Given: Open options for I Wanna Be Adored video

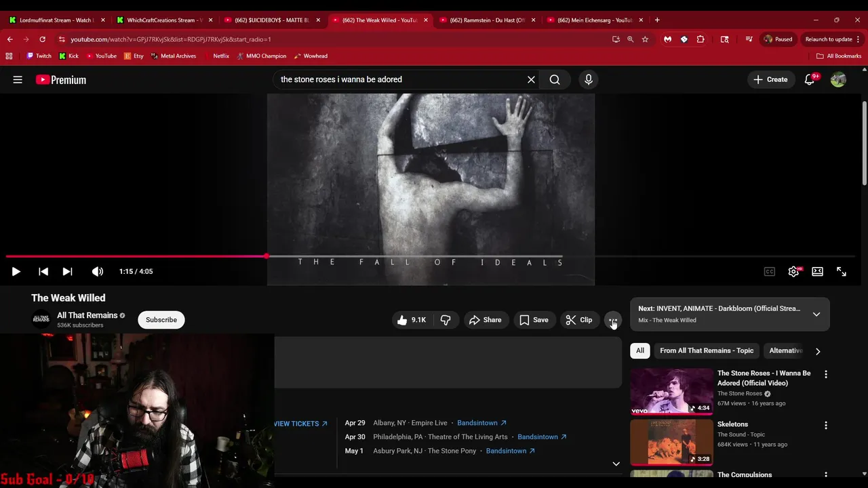Looking at the screenshot, I should (x=826, y=374).
